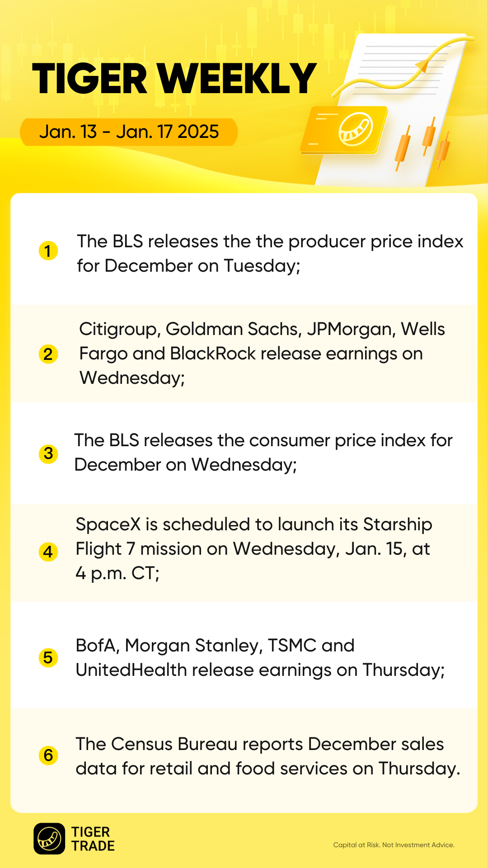488x868 pixels.
Task: Click the yellow number 1 badge
Action: tap(48, 251)
